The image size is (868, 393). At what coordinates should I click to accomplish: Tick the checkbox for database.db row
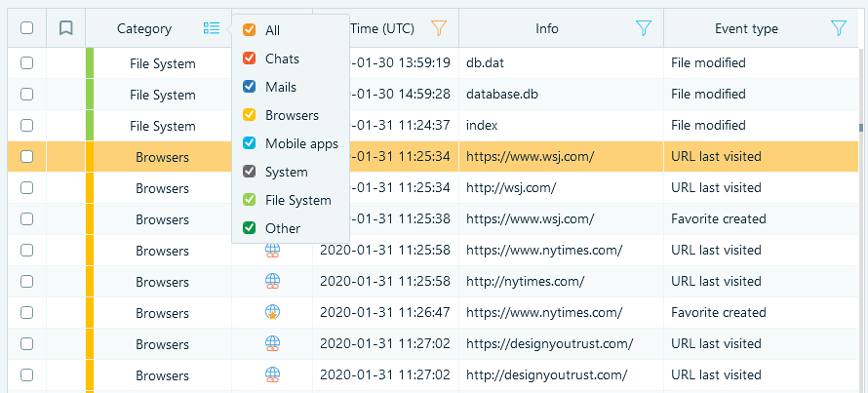coord(26,94)
